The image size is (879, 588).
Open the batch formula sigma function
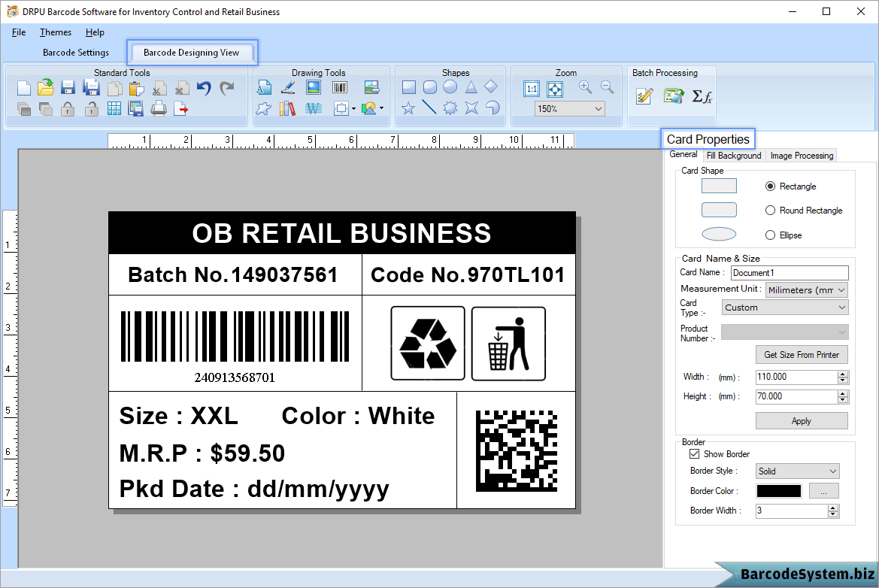(x=702, y=96)
